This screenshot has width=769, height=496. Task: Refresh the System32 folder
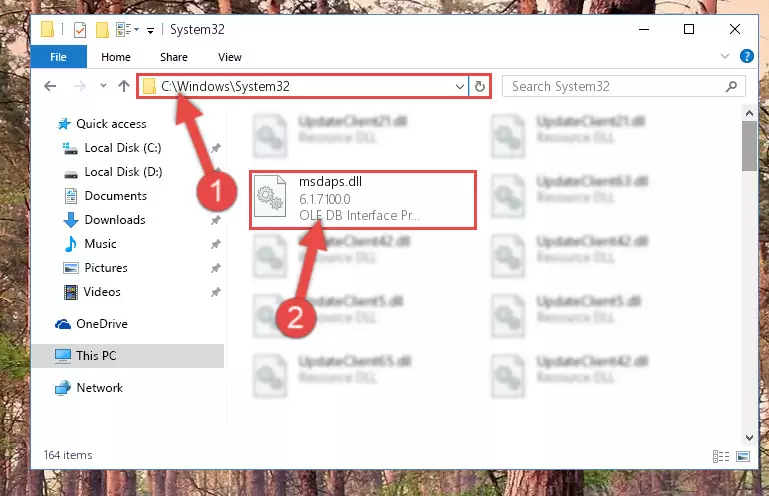click(480, 87)
